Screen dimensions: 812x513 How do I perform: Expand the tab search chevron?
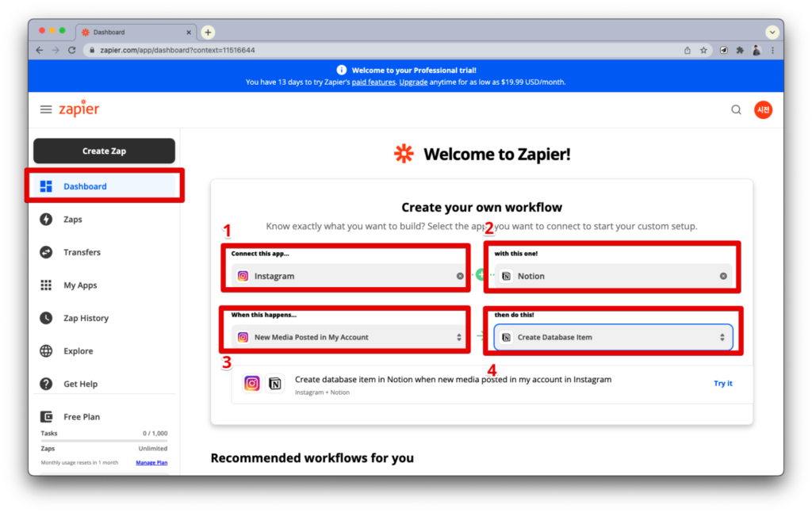point(772,32)
